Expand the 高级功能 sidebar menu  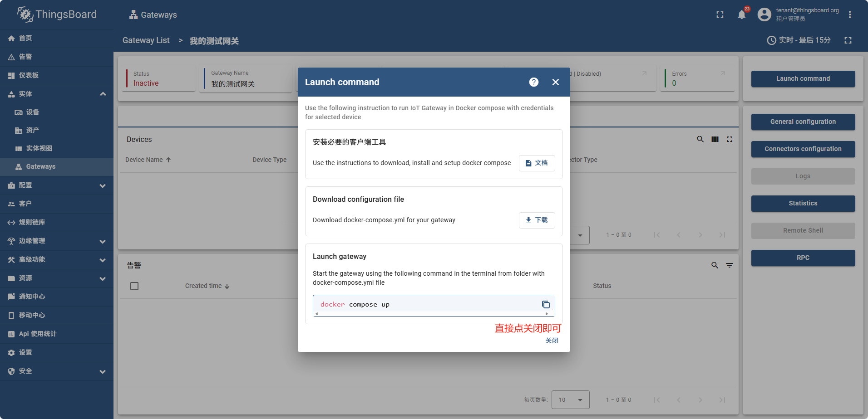tap(103, 260)
